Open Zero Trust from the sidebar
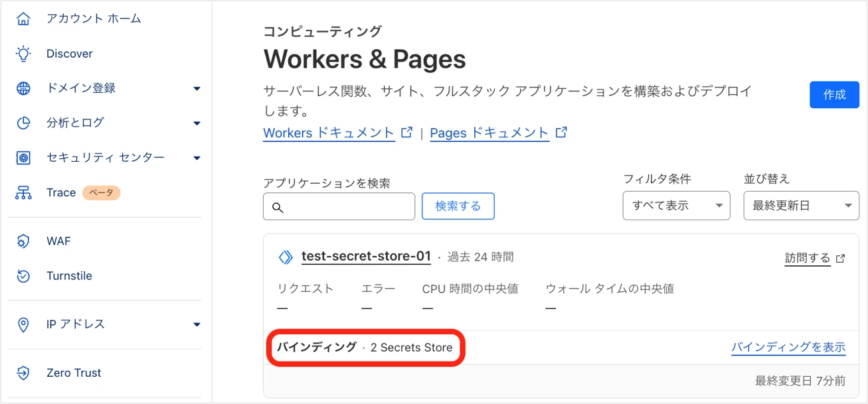The height and width of the screenshot is (404, 868). [74, 373]
